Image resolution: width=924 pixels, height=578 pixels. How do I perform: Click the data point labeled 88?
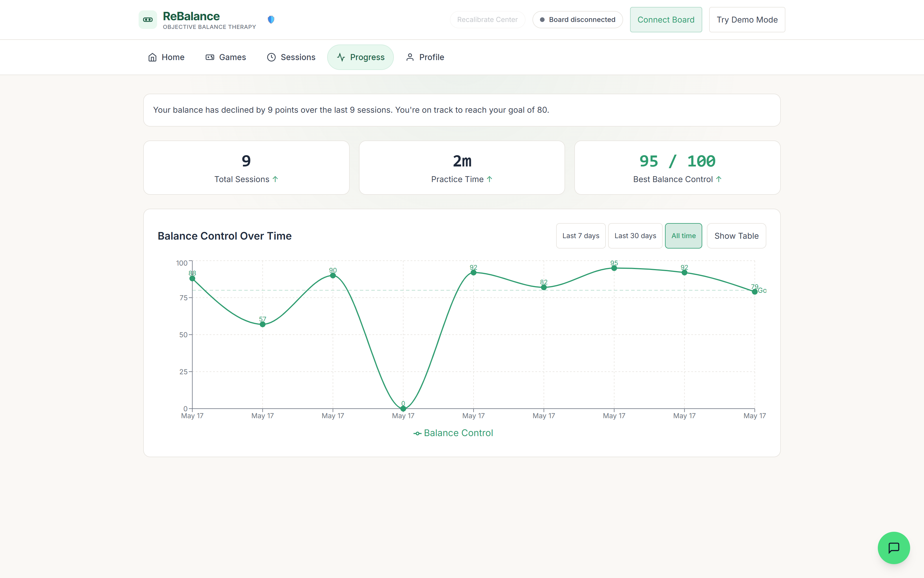[192, 279]
